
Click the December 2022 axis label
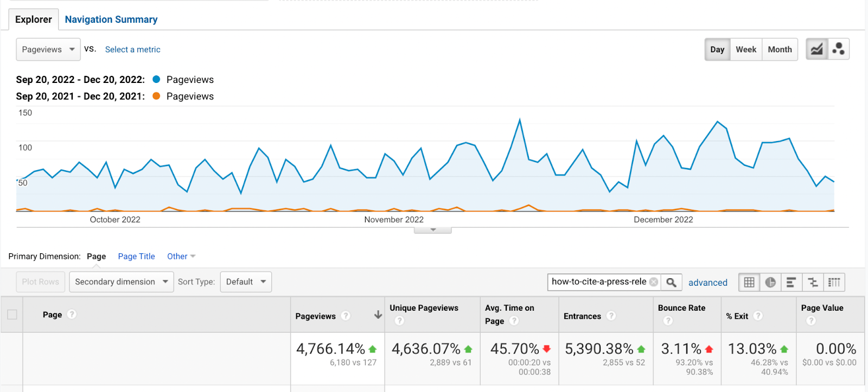pyautogui.click(x=663, y=220)
